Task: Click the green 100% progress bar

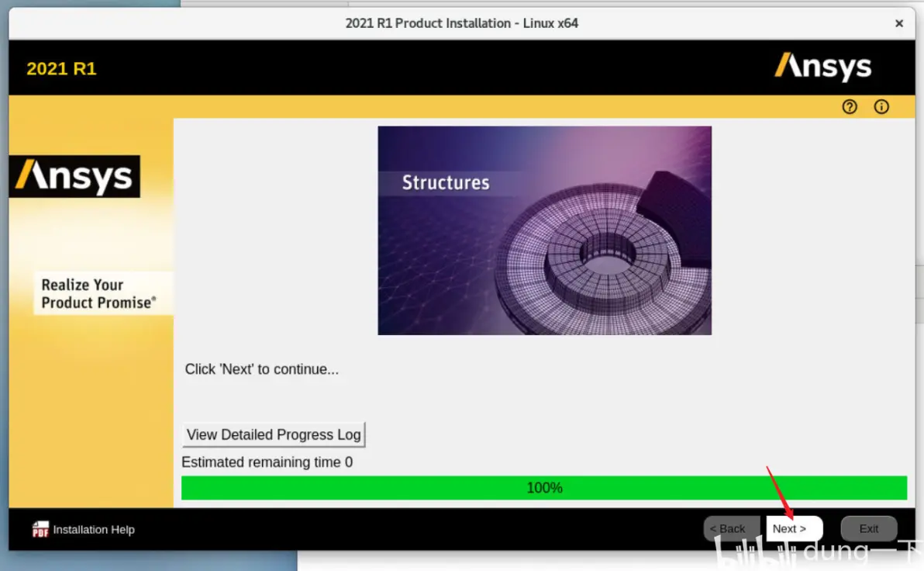Action: pyautogui.click(x=544, y=488)
